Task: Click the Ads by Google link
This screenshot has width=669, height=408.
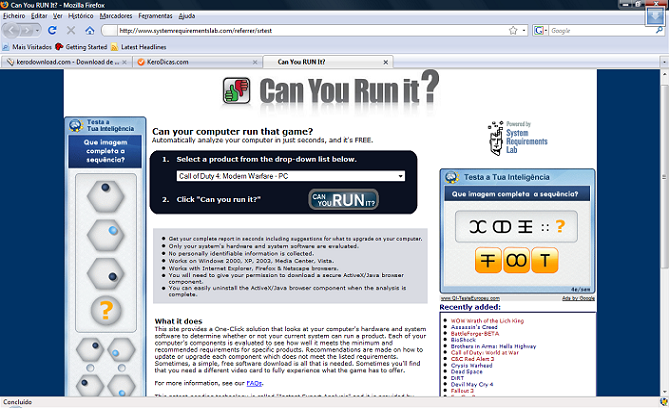Action: (578, 298)
